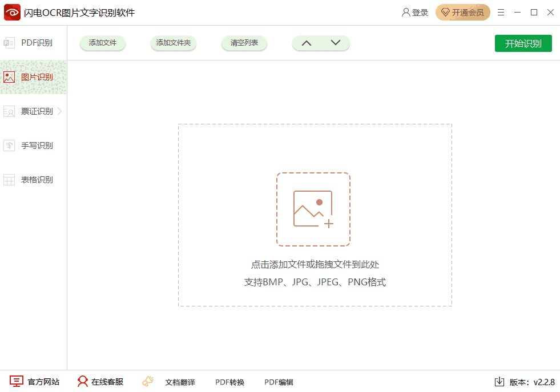The width and height of the screenshot is (560, 392).
Task: Open 在线客服 online customer service icon
Action: pyautogui.click(x=82, y=382)
